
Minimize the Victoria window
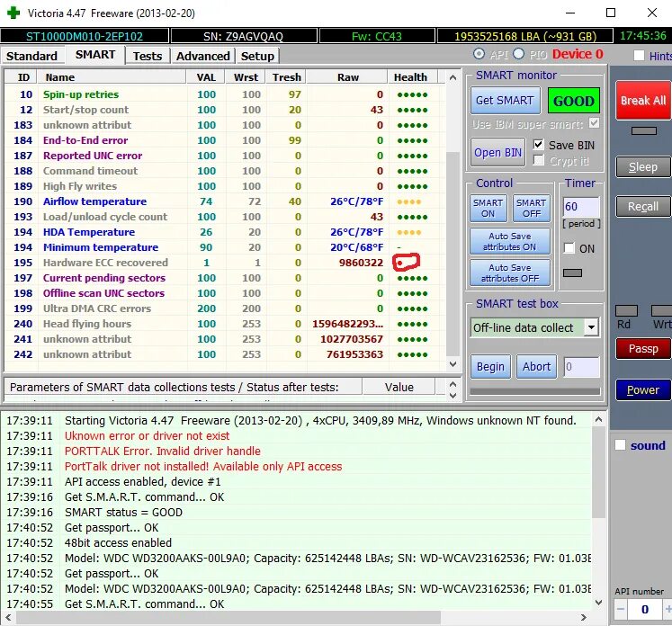pos(570,13)
